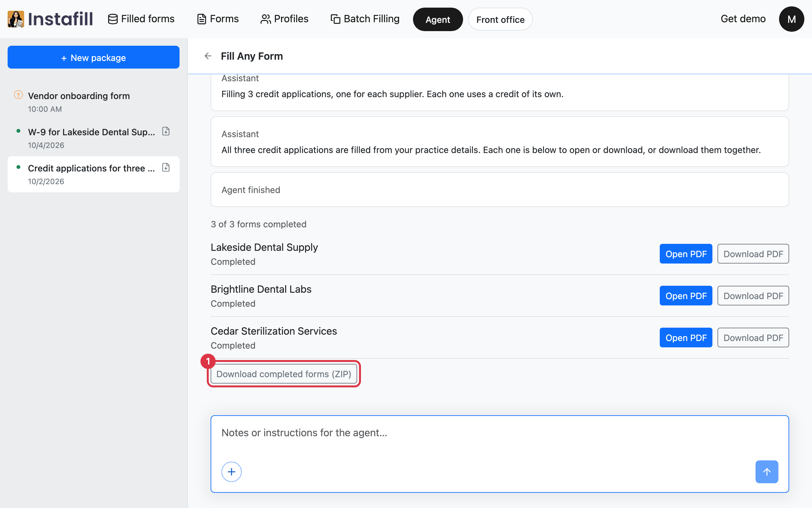Click Cedar Sterilization Services name

(x=273, y=331)
